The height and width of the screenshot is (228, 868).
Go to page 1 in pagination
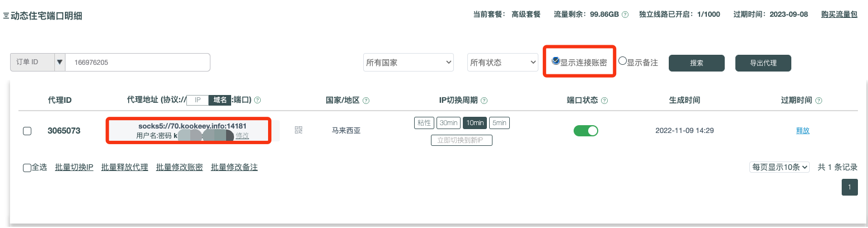point(850,187)
